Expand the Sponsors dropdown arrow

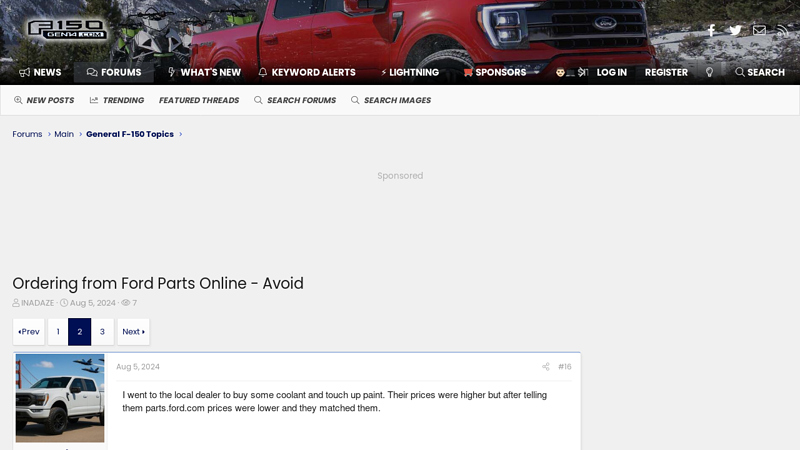click(x=536, y=72)
